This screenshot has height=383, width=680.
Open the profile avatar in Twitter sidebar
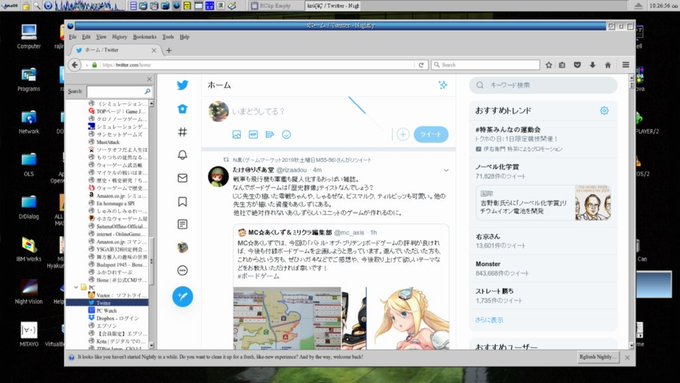tap(183, 247)
